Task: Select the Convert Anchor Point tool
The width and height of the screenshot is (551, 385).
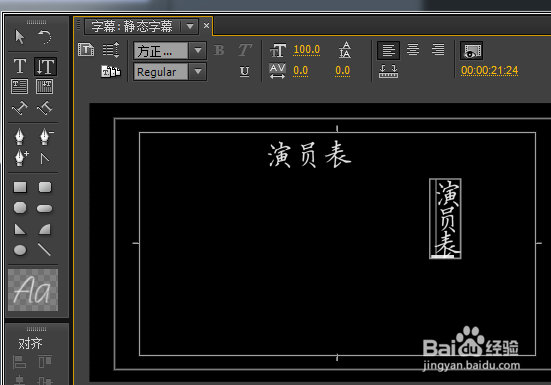Action: 45,159
